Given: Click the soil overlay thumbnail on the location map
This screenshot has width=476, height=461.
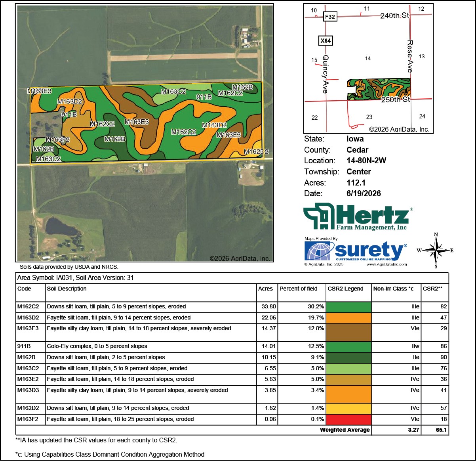Looking at the screenshot, I should coord(379,89).
